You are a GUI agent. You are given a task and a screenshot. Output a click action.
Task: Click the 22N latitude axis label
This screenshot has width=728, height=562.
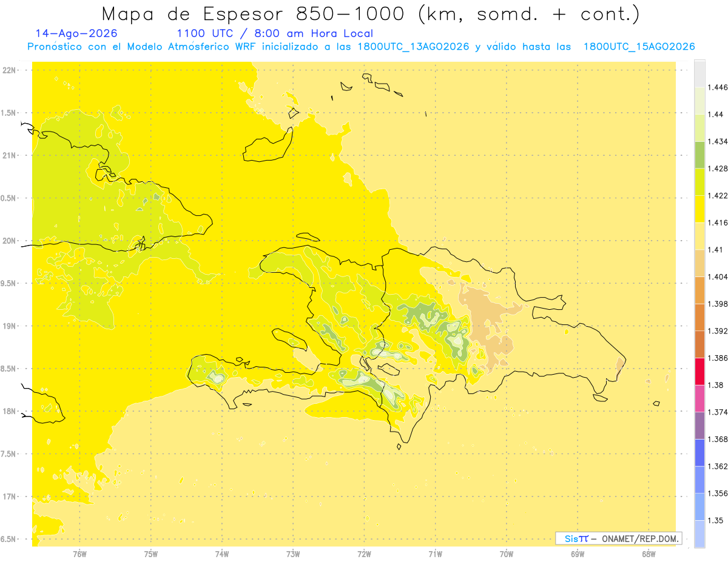10,70
